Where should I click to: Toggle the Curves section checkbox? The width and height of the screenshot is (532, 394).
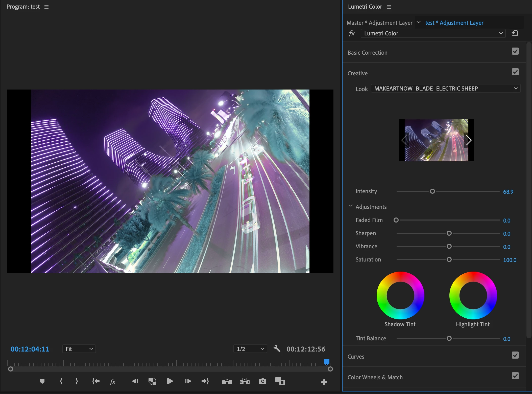tap(515, 355)
